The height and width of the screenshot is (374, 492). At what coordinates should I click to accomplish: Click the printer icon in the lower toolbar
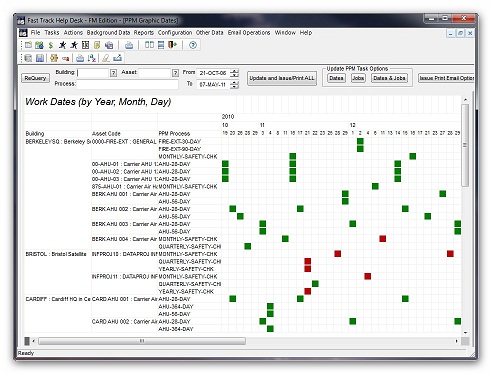click(x=80, y=58)
